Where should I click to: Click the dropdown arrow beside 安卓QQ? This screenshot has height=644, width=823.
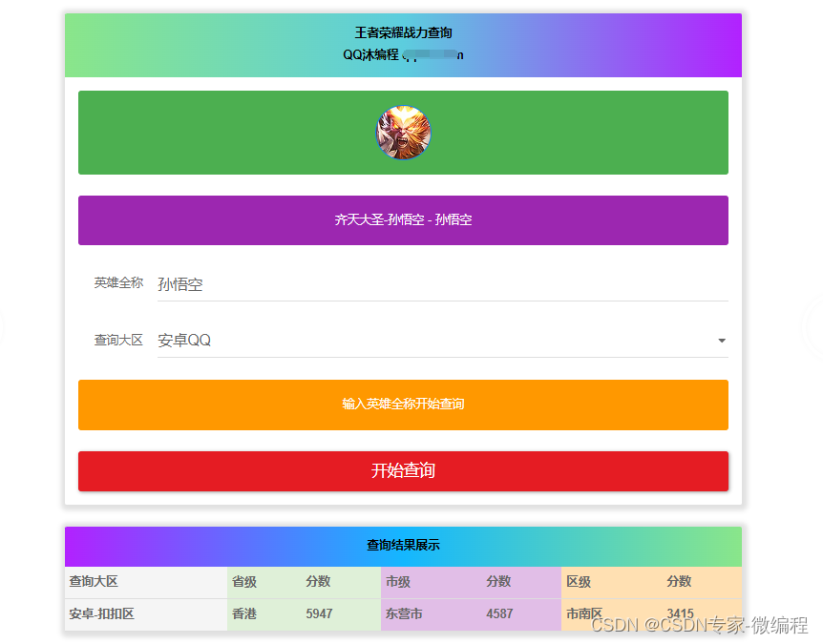[722, 340]
